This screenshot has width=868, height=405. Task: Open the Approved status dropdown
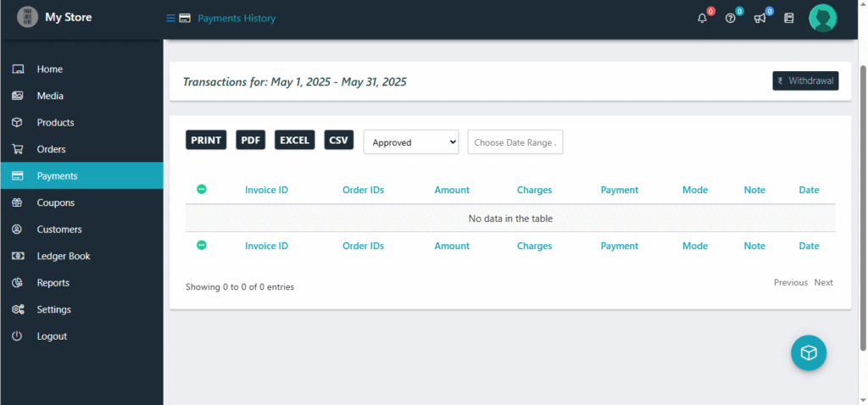coord(411,142)
